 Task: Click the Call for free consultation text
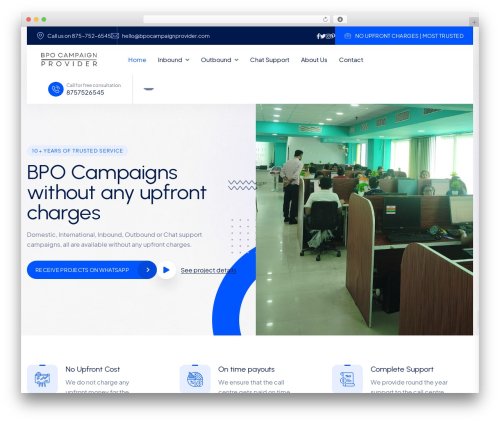pyautogui.click(x=93, y=85)
